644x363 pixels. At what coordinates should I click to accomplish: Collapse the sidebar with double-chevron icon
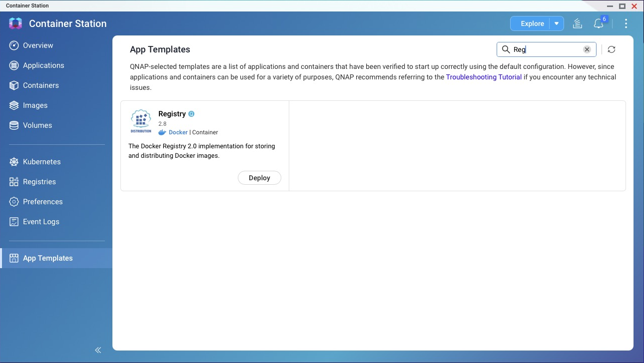[98, 350]
